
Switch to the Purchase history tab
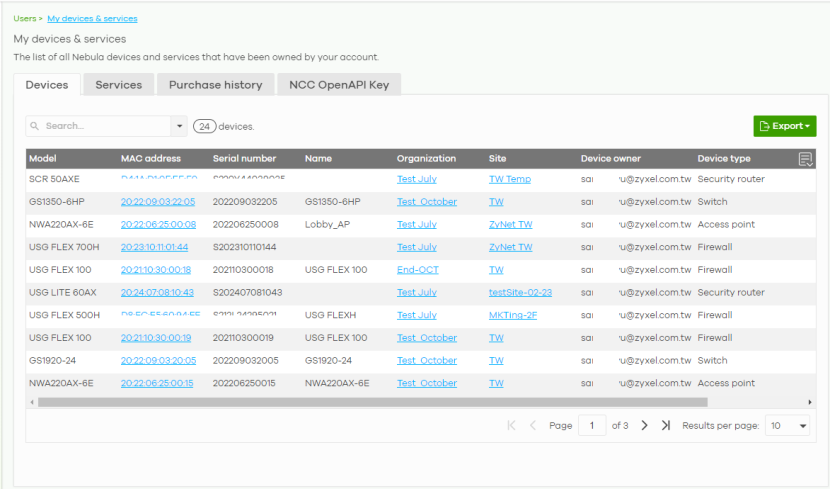point(215,85)
